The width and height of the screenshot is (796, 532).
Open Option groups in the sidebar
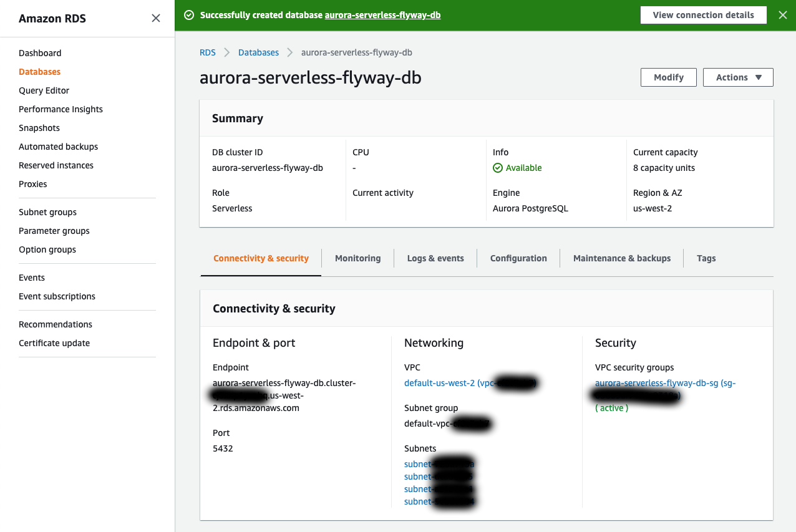click(x=47, y=249)
